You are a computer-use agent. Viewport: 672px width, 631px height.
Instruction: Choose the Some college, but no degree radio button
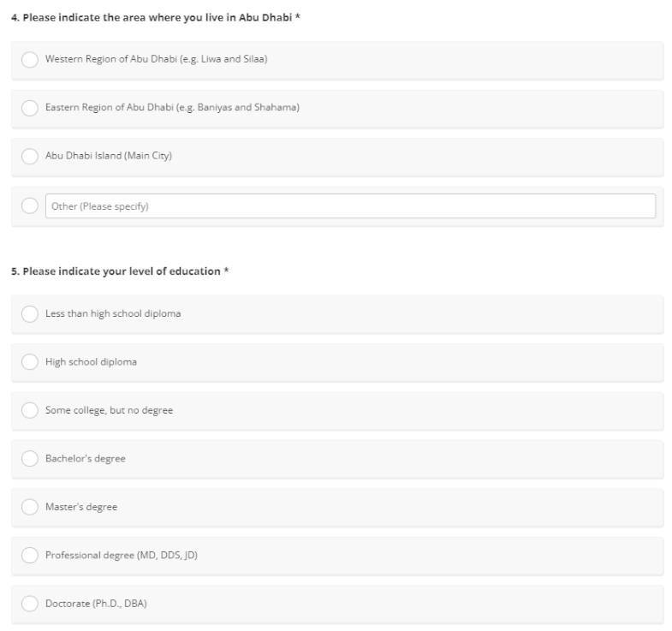pos(30,411)
